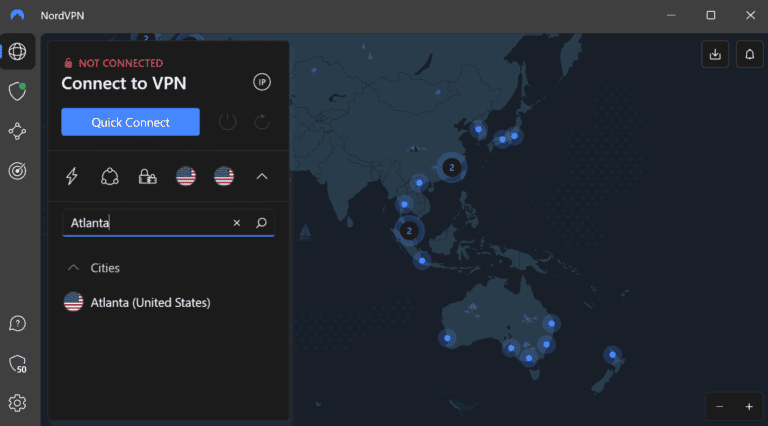Select the Double VPN padlocks icon
Image resolution: width=768 pixels, height=426 pixels.
coord(147,176)
